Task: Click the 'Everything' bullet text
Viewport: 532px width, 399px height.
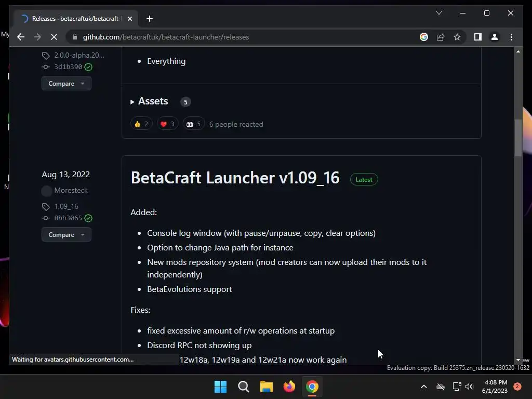Action: (166, 61)
